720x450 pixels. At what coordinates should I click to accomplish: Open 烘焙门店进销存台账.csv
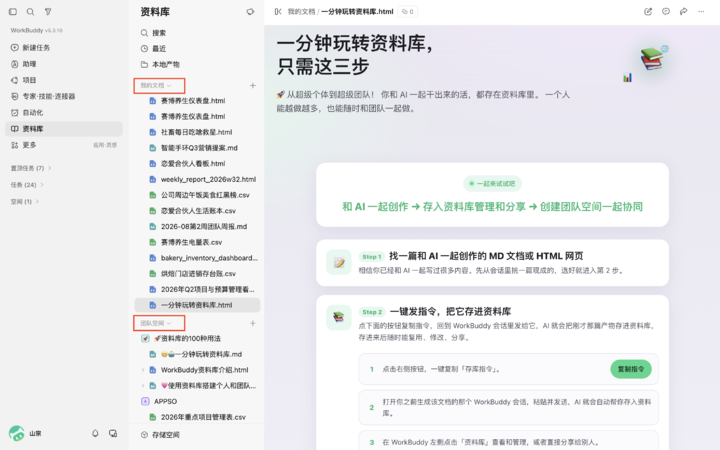point(197,274)
